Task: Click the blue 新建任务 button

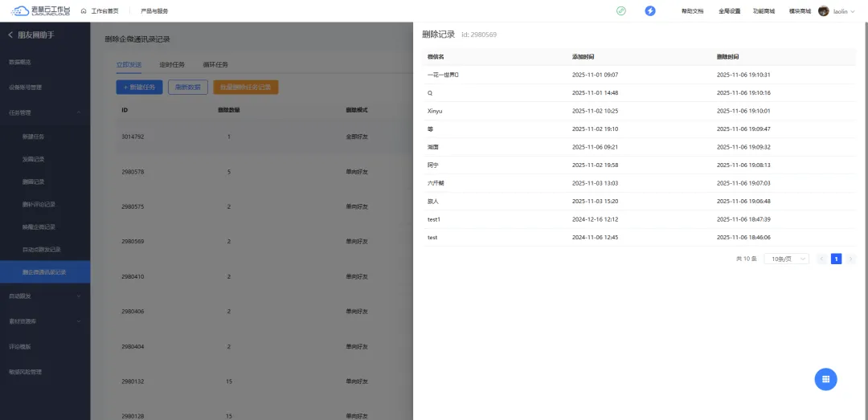Action: point(139,87)
